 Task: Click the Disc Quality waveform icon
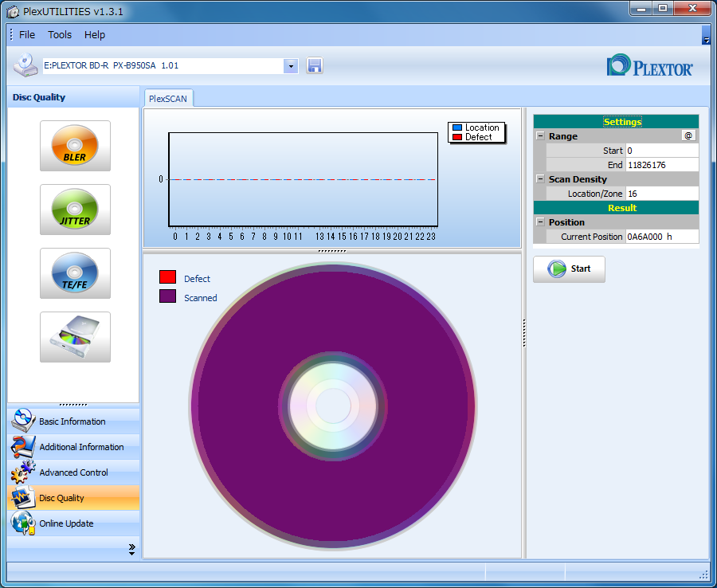coord(23,497)
